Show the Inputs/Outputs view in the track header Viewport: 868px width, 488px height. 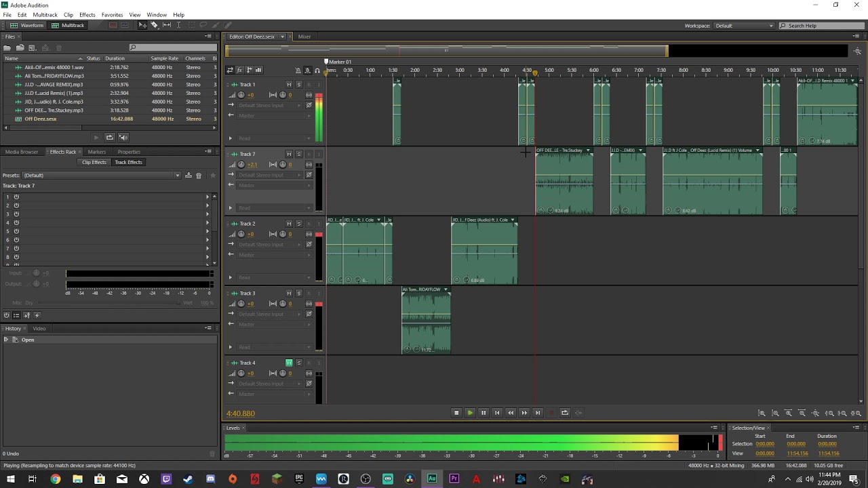(230, 70)
